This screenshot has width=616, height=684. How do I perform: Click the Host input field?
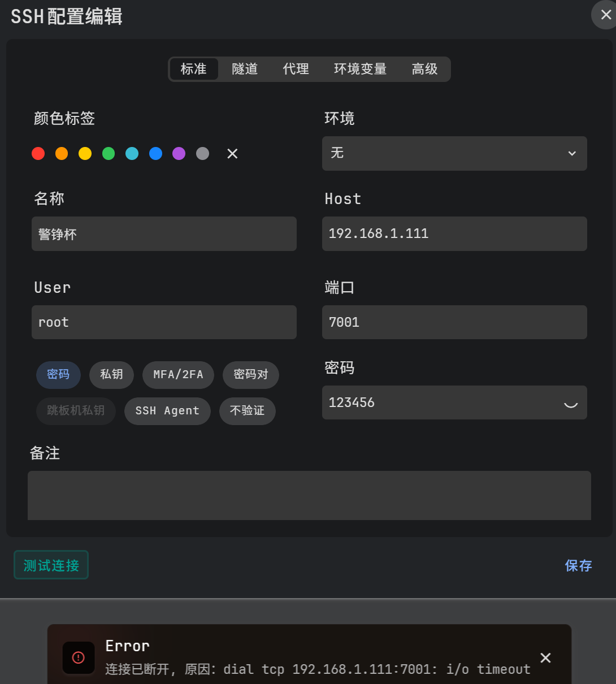point(454,234)
